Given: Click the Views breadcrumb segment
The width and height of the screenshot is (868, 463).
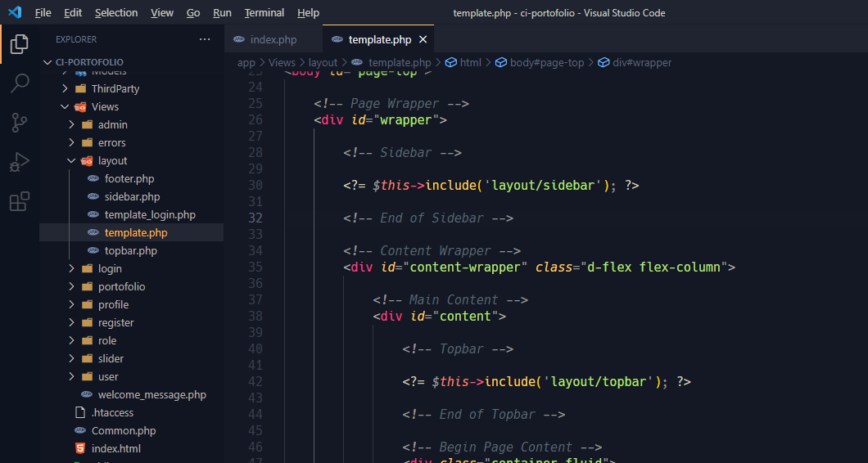Looking at the screenshot, I should pyautogui.click(x=282, y=62).
